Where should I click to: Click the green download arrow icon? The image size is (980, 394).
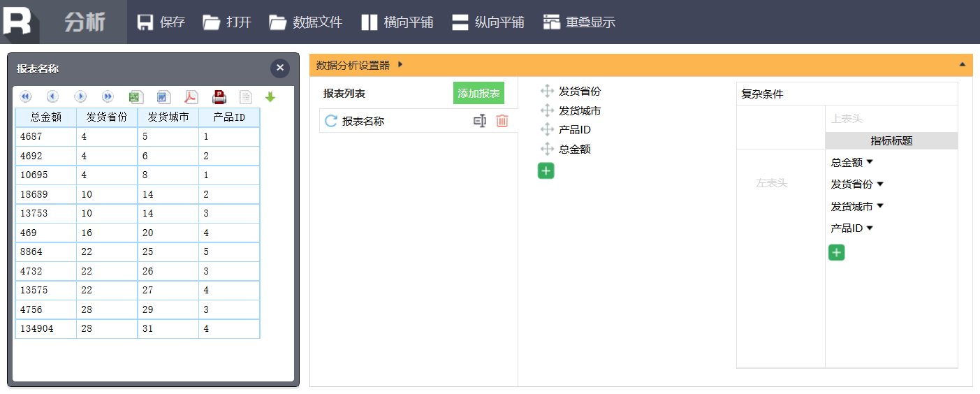(x=270, y=97)
